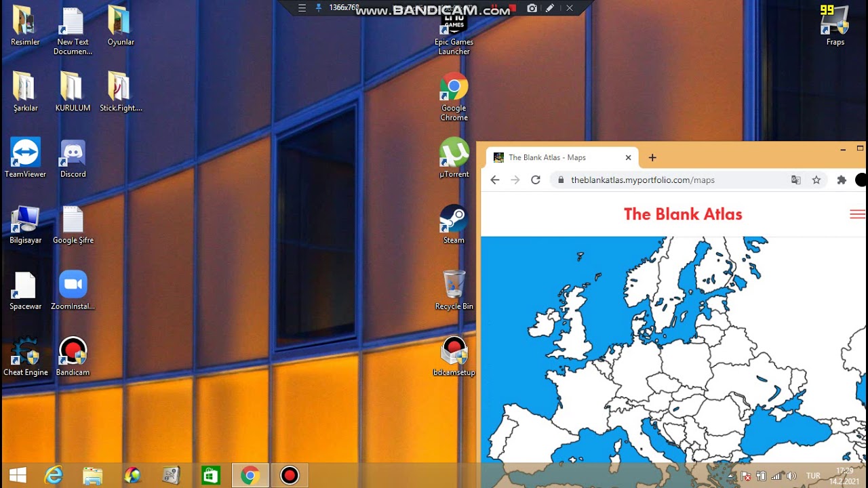
Task: Click the Bandicam pencil draw icon
Action: coord(550,8)
